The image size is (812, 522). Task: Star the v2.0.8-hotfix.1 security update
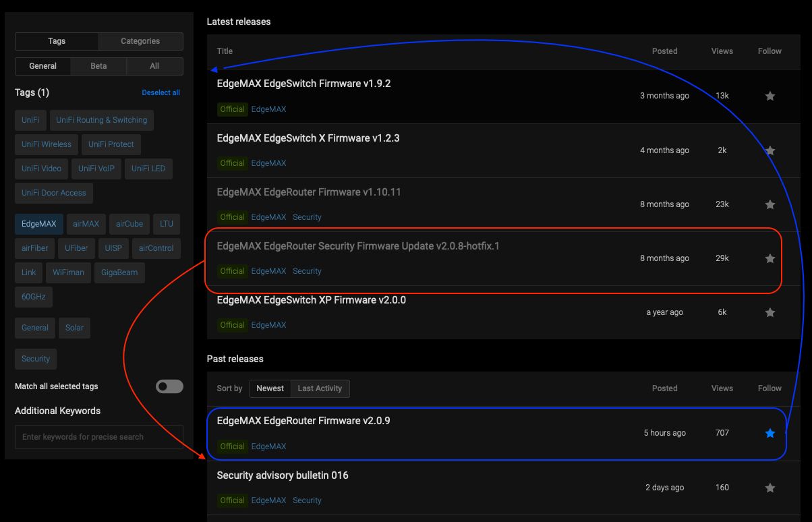770,258
